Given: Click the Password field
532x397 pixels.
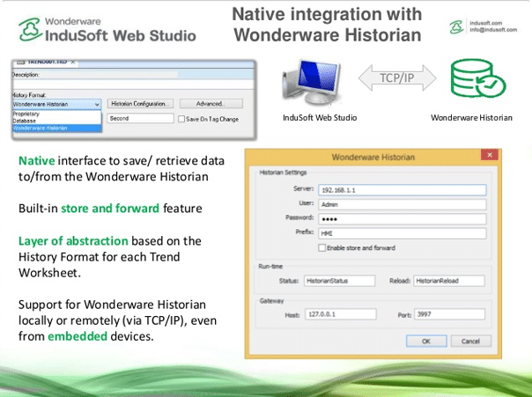Looking at the screenshot, I should [402, 219].
